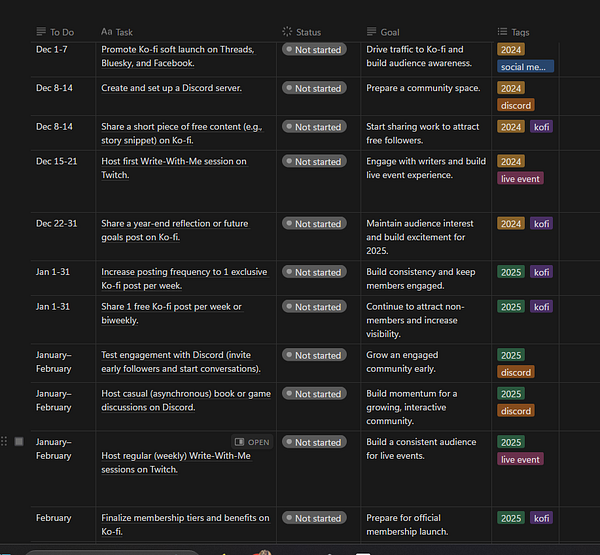
Task: Open the Goal column header menu
Action: click(x=390, y=32)
